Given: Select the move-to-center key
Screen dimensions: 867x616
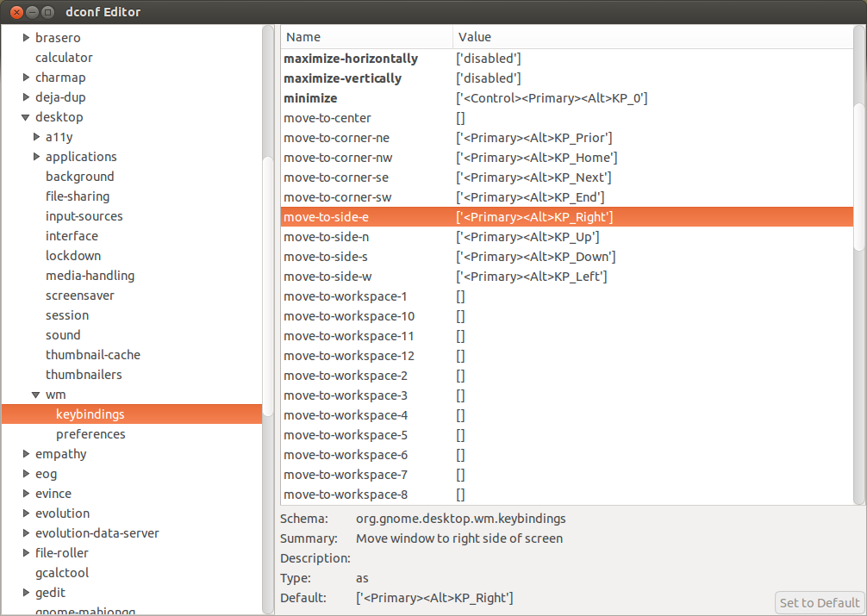Looking at the screenshot, I should (567, 118).
